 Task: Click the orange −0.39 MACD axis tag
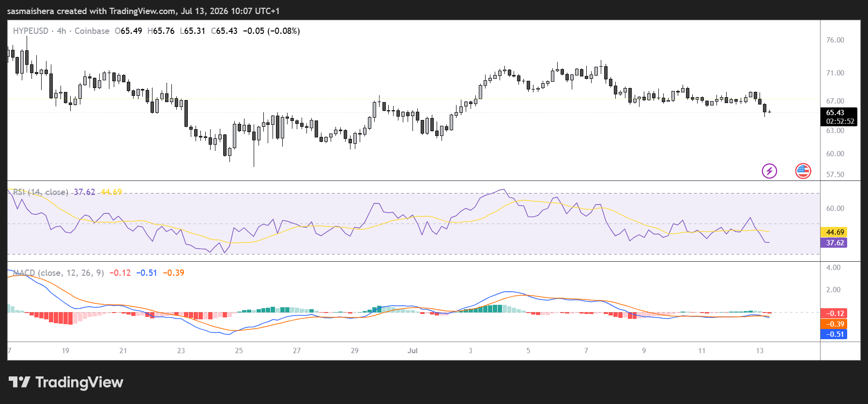pos(834,324)
